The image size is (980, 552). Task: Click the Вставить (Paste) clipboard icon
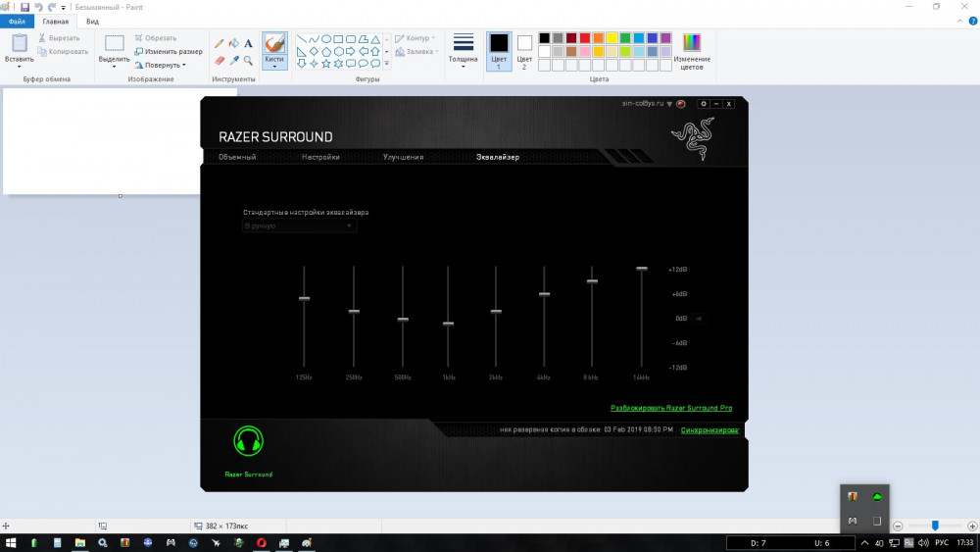tap(20, 43)
